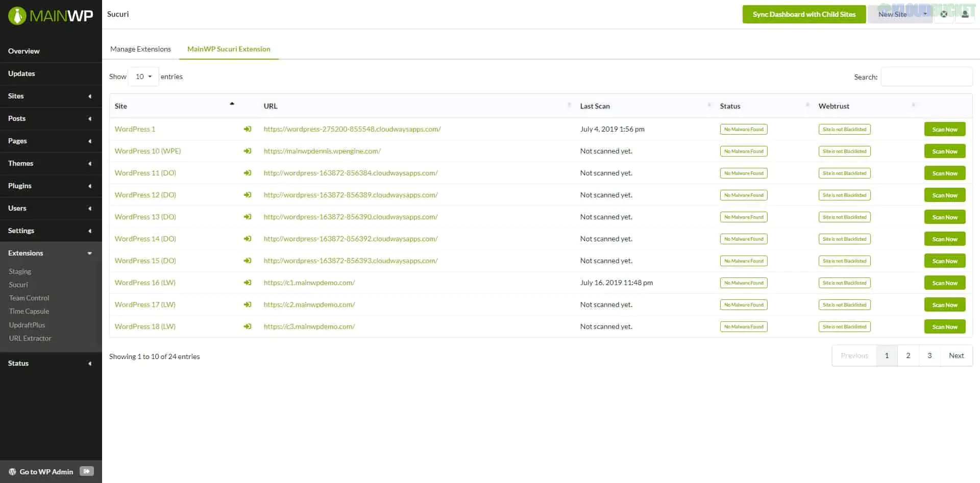This screenshot has height=483, width=980.
Task: Click the user account icon in top bar
Action: coord(965,14)
